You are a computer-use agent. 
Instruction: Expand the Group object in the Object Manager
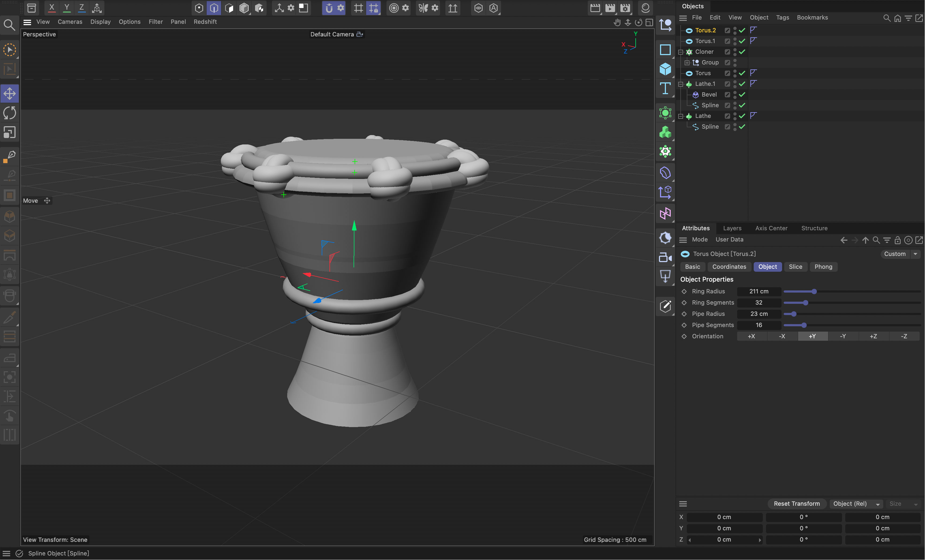click(x=688, y=62)
